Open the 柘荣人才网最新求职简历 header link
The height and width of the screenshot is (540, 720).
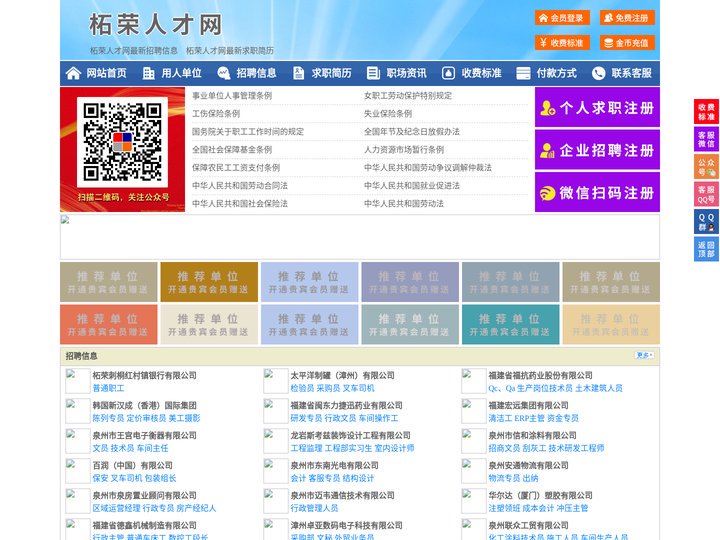(230, 51)
